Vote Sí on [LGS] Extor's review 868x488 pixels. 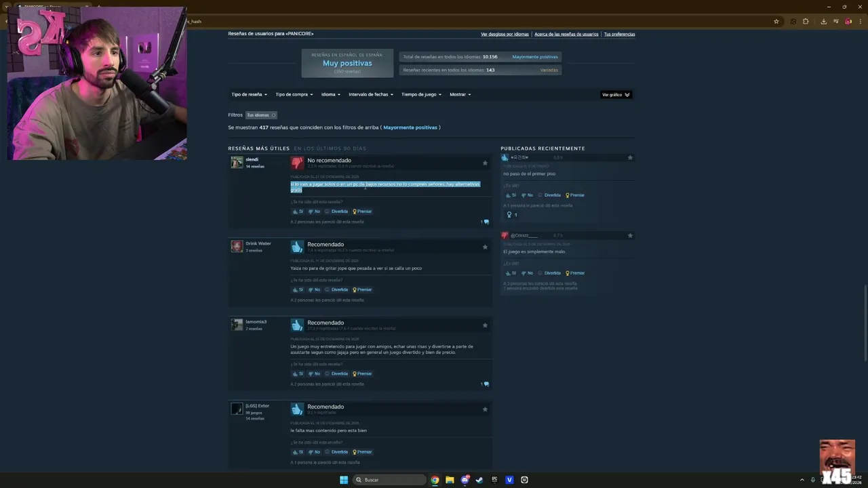coord(298,452)
